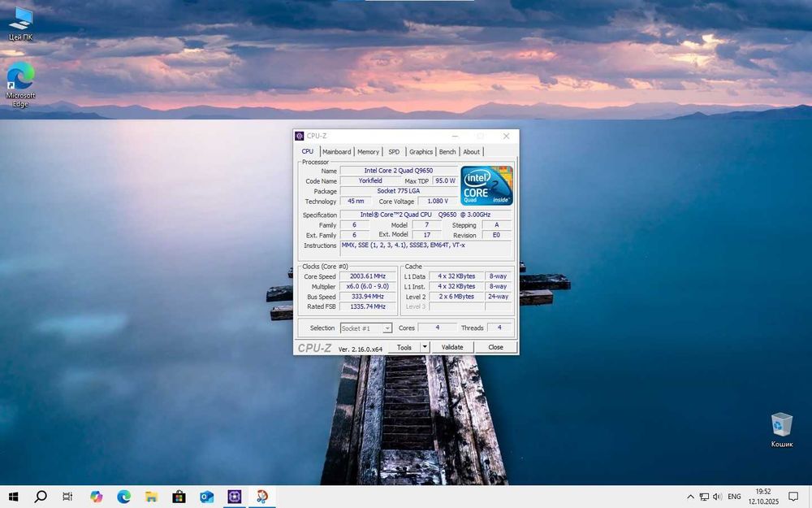Open the Цей ПК desktop icon
The height and width of the screenshot is (508, 812).
click(21, 24)
